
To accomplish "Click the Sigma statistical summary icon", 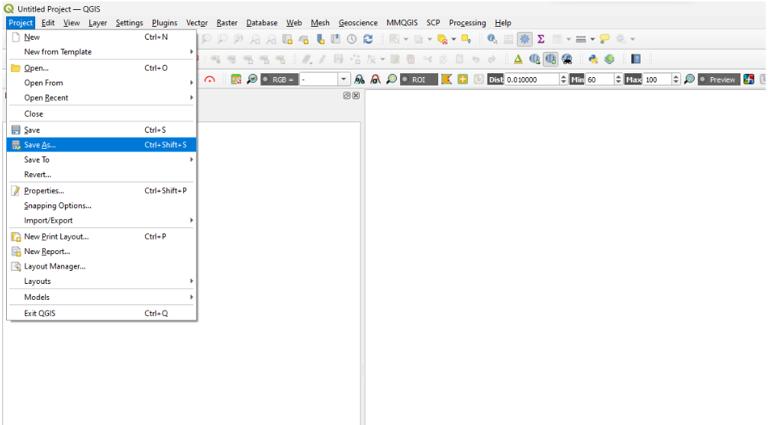I will pos(541,39).
